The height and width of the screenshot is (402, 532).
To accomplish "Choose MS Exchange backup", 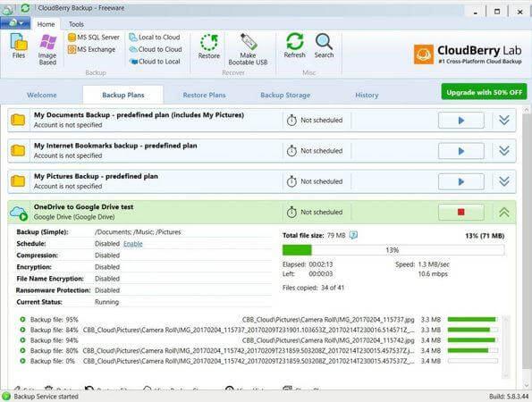I will click(x=91, y=49).
